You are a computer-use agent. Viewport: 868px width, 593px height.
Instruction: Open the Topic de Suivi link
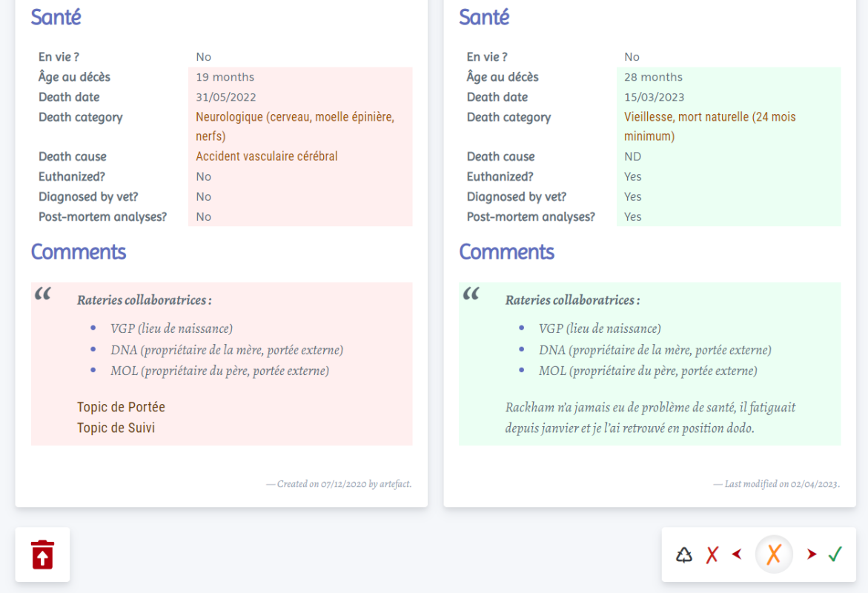click(116, 428)
